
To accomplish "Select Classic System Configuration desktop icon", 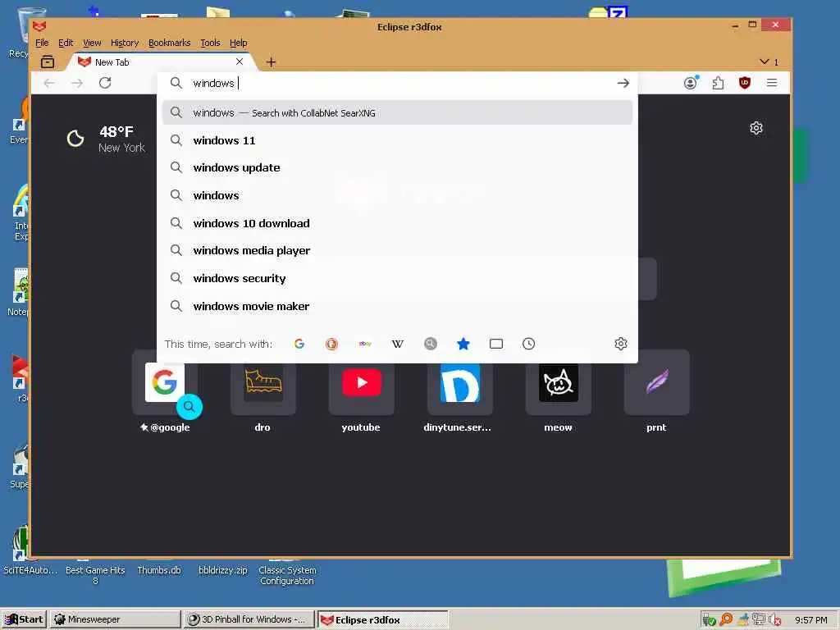I will 287,575.
